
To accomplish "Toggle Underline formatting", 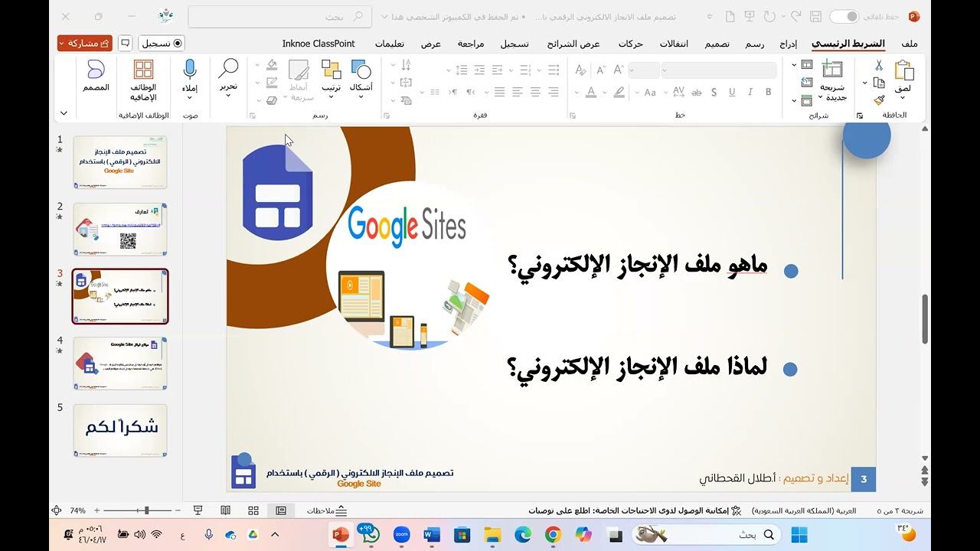I will [732, 92].
